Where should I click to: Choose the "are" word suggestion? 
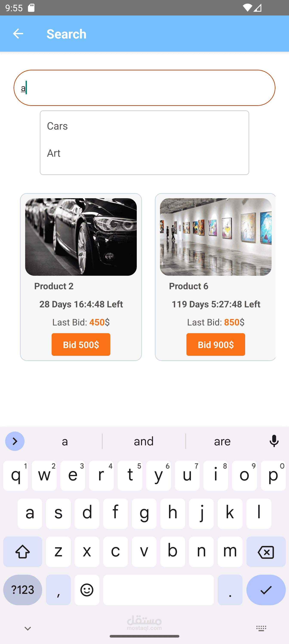pyautogui.click(x=222, y=441)
